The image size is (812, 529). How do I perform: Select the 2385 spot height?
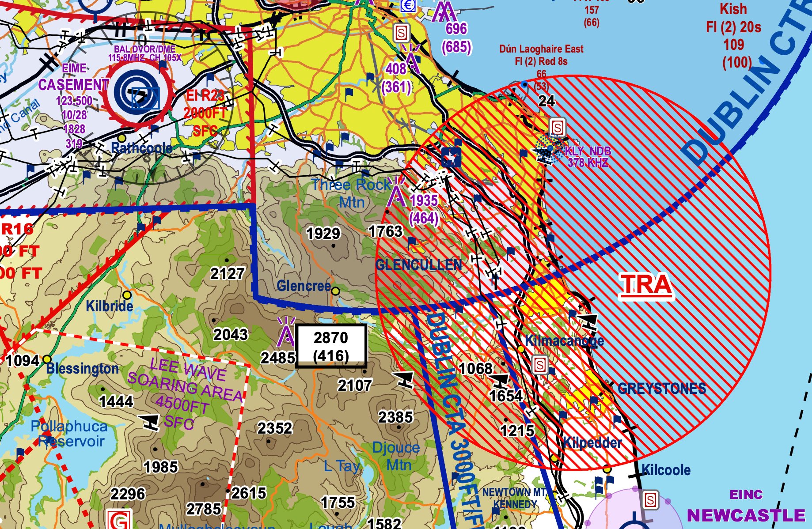coord(396,417)
